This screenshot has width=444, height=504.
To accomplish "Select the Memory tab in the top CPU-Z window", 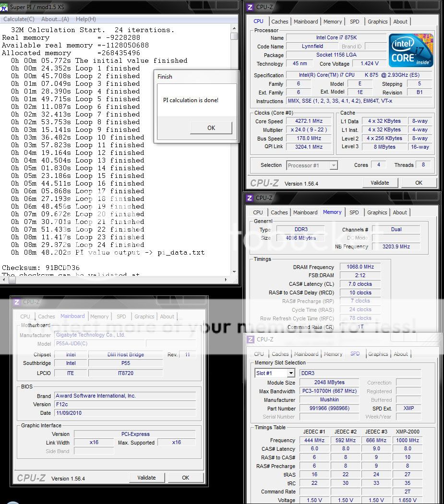I will pyautogui.click(x=333, y=22).
